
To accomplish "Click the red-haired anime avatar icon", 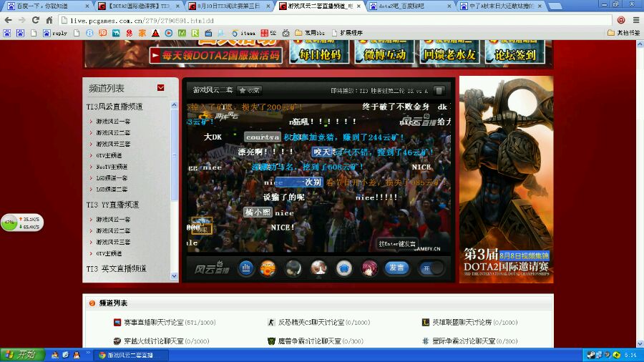I will (369, 268).
